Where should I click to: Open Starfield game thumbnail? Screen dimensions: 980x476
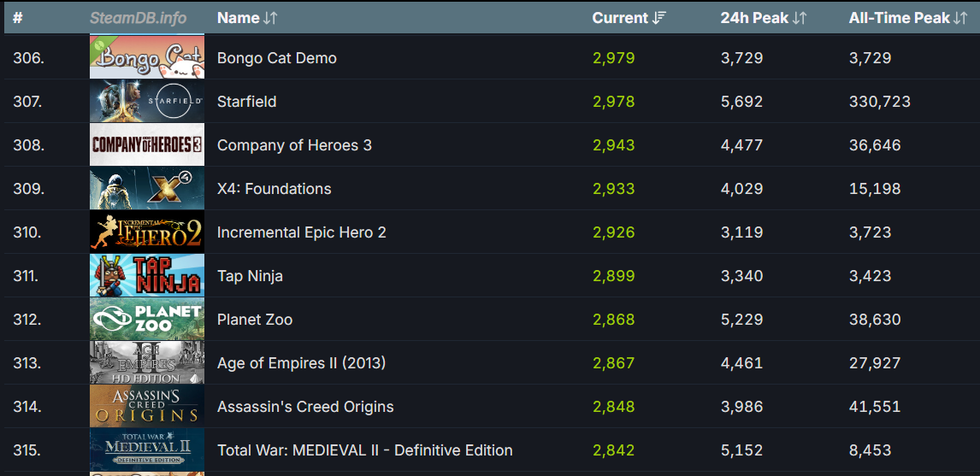point(147,101)
